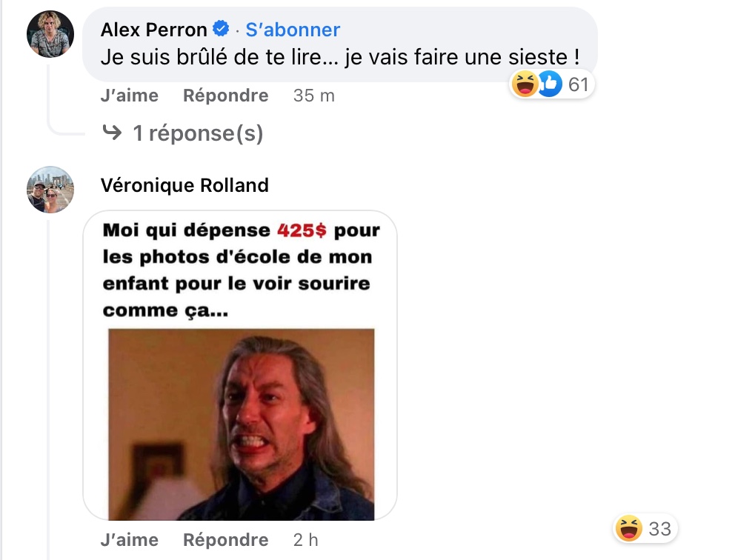This screenshot has height=560, width=735.
Task: Open Véronique Rolland's profile picture
Action: coord(50,190)
